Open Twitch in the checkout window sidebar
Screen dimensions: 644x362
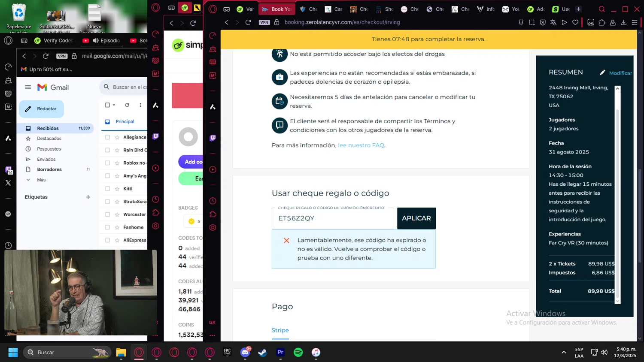click(x=213, y=138)
